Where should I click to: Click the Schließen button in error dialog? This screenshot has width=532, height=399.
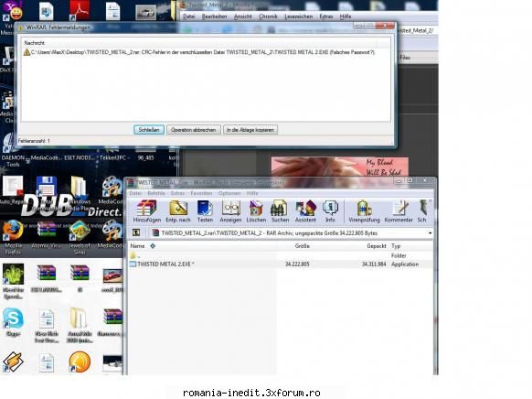[149, 130]
